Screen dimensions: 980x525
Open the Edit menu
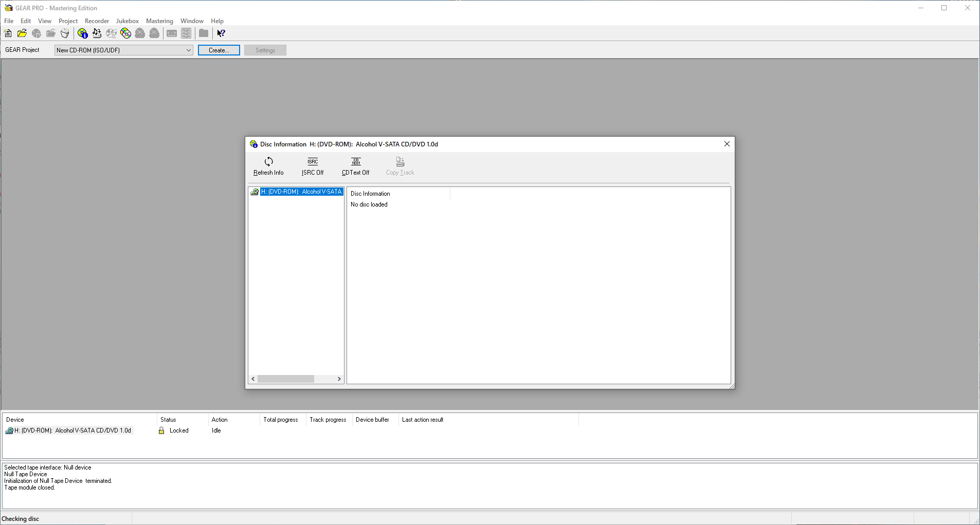pos(26,21)
